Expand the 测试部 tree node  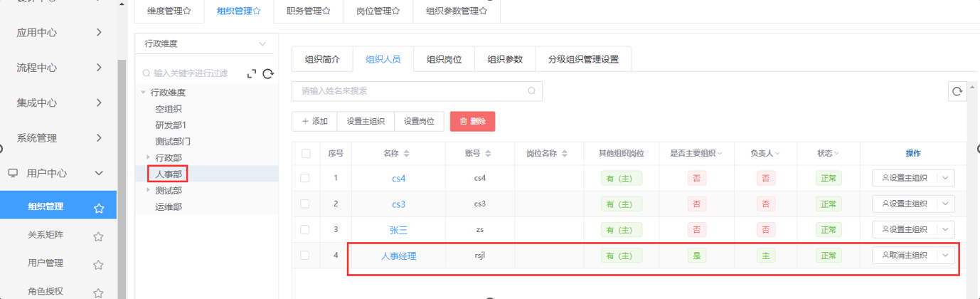point(148,190)
